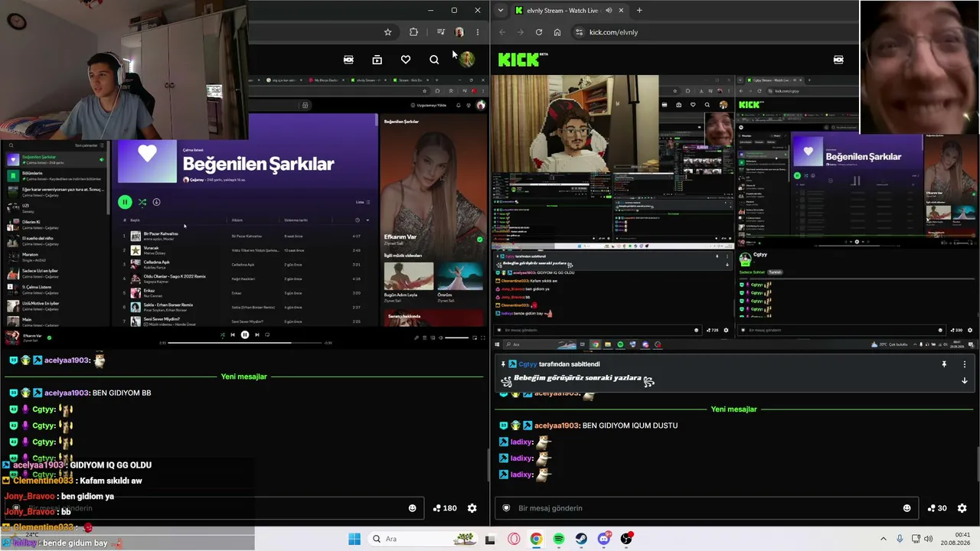
Task: Pause playback in Spotify bottom player bar
Action: (245, 334)
